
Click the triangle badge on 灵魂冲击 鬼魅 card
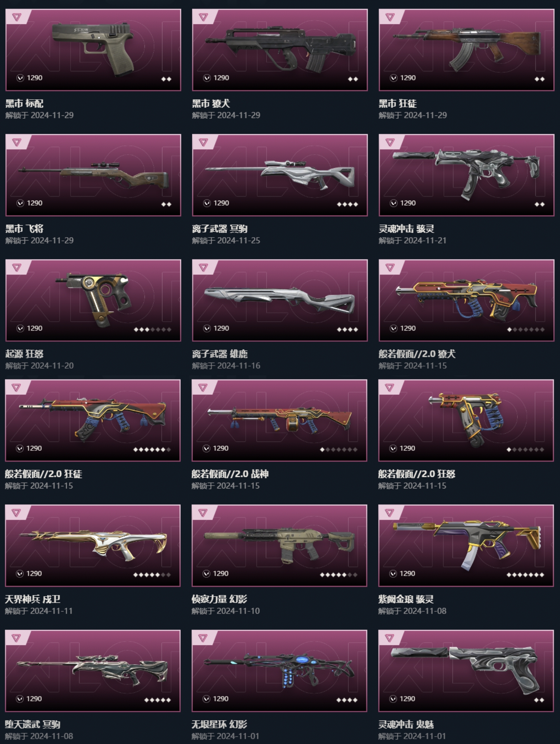click(x=389, y=638)
